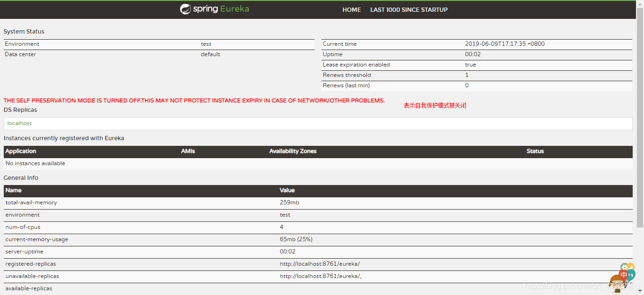Select the Environment label cell
Screen dimensions: 644x295
pyautogui.click(x=22, y=44)
